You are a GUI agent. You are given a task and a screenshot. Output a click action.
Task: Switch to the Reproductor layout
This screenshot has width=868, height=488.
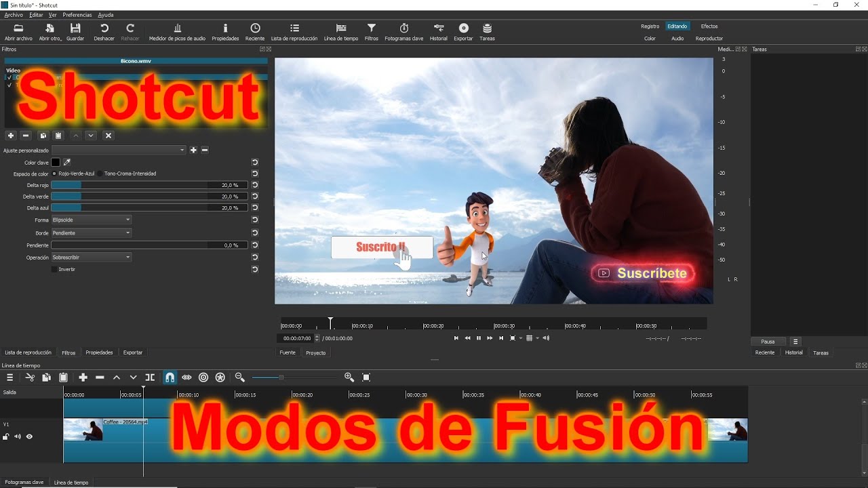click(709, 39)
